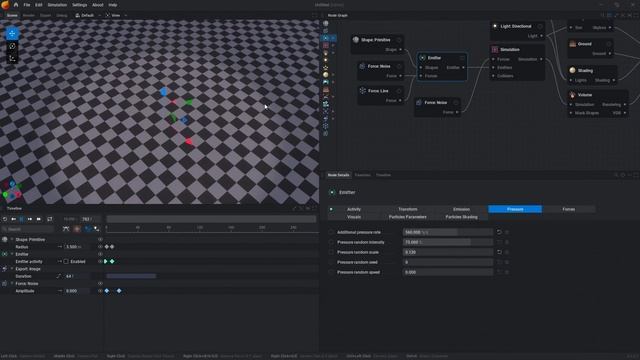Viewport: 640px width, 360px height.
Task: Click the Simulation node icon in graph
Action: click(x=495, y=49)
